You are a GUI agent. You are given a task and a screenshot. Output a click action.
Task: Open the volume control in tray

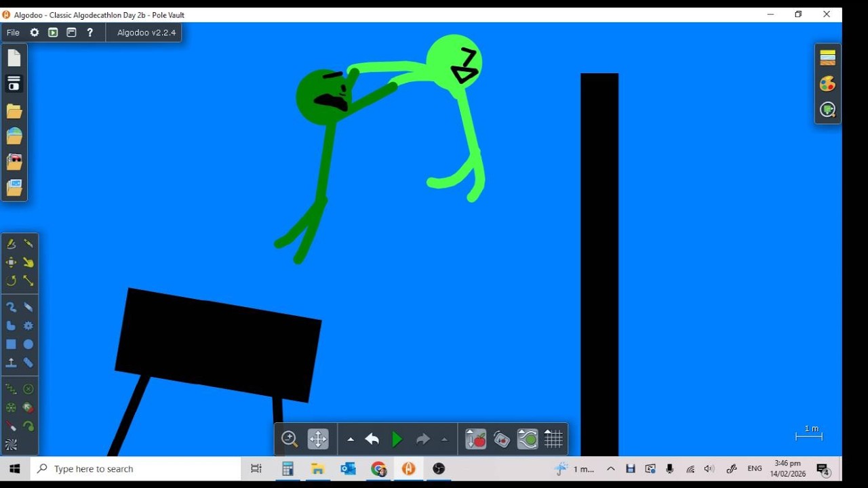[x=709, y=469]
